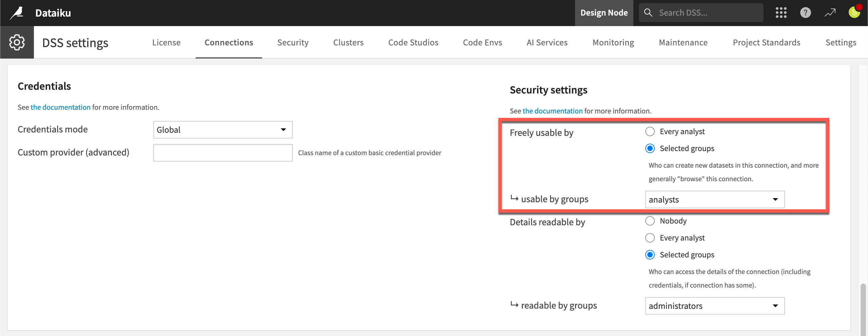This screenshot has height=336, width=868.
Task: Switch to the Security tab
Action: tap(293, 42)
